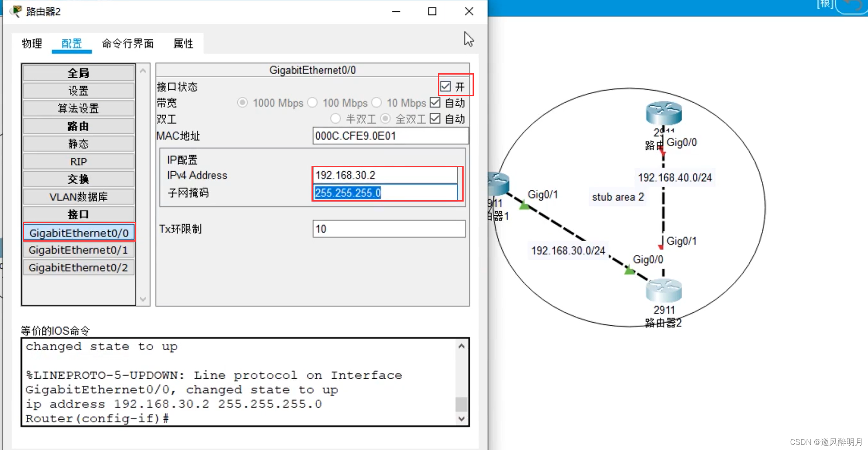This screenshot has height=450, width=868.
Task: Click the top 2911 router icon
Action: point(663,113)
